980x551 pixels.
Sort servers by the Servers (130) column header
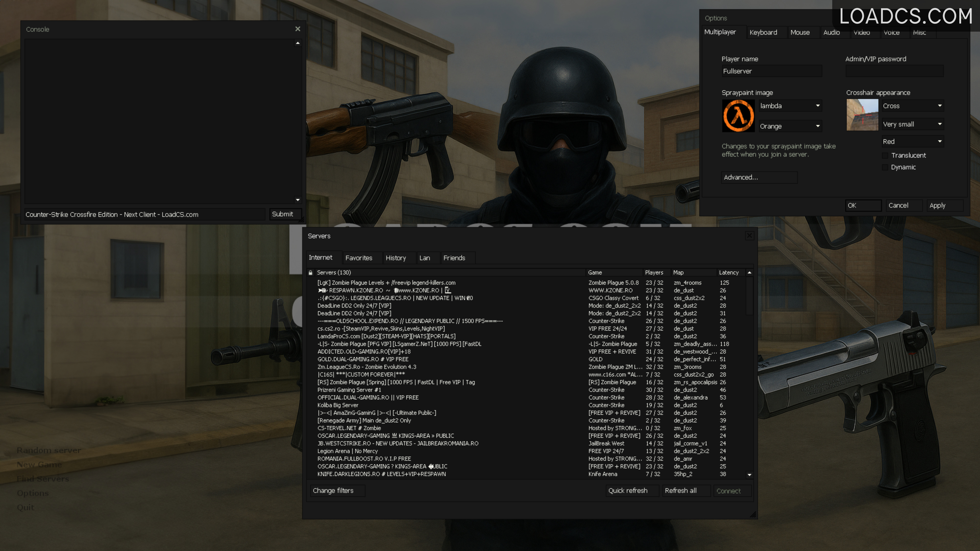[450, 273]
